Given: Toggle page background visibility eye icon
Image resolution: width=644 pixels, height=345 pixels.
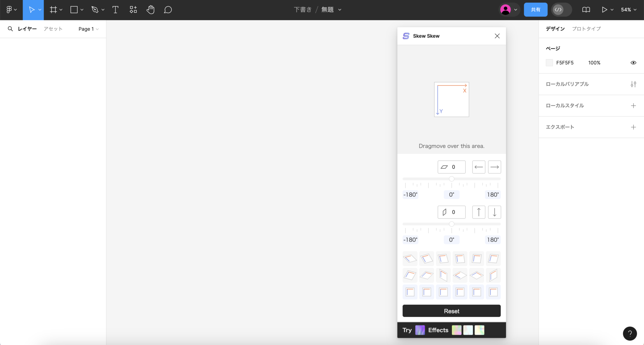Looking at the screenshot, I should click(633, 63).
